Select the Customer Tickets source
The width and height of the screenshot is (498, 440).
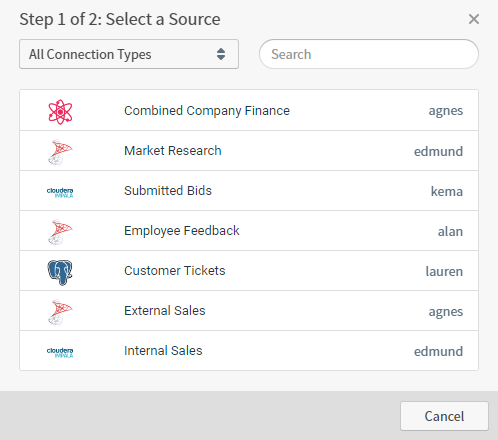tap(249, 271)
